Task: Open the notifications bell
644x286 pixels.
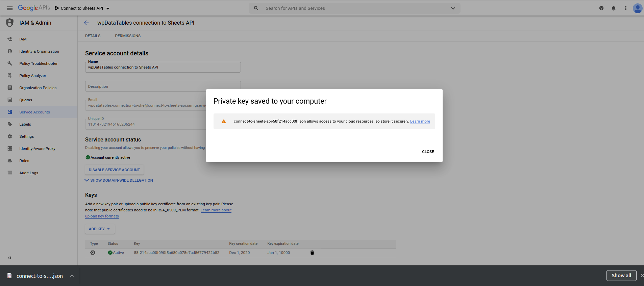Action: pyautogui.click(x=614, y=8)
